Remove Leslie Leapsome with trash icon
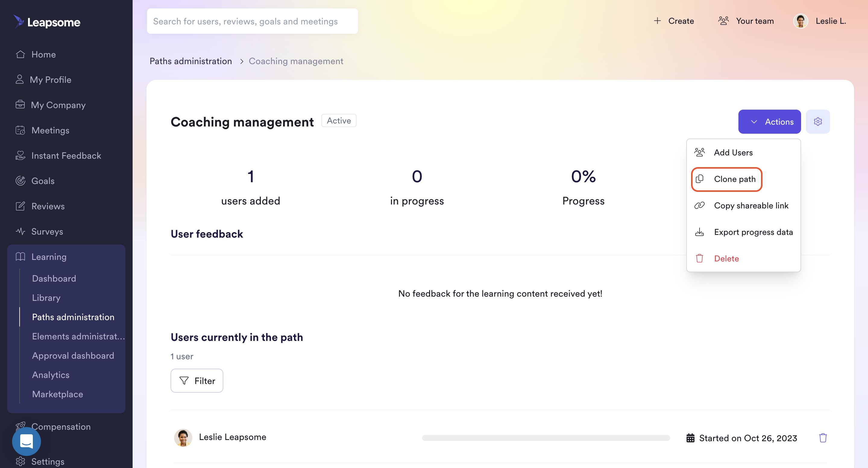Image resolution: width=868 pixels, height=468 pixels. (x=822, y=437)
